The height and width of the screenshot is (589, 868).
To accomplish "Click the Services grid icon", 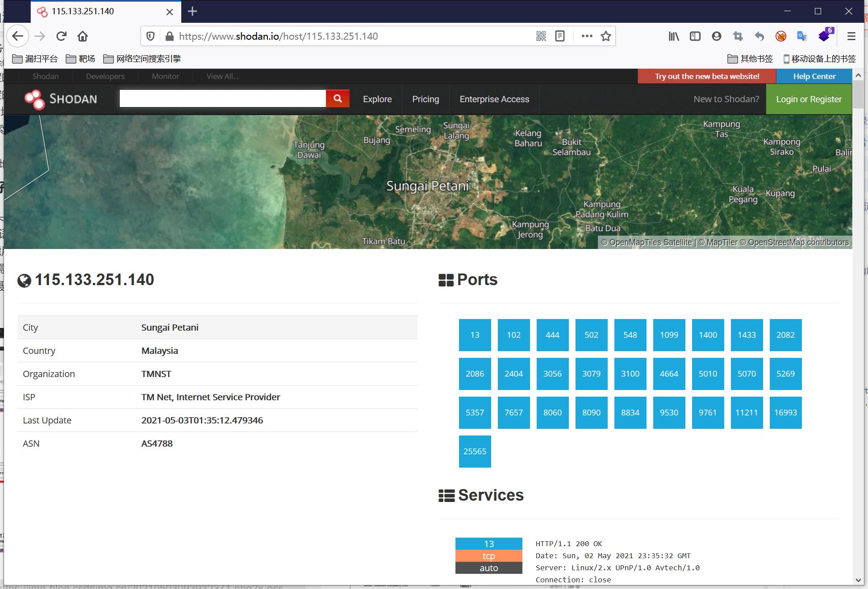I will [447, 496].
